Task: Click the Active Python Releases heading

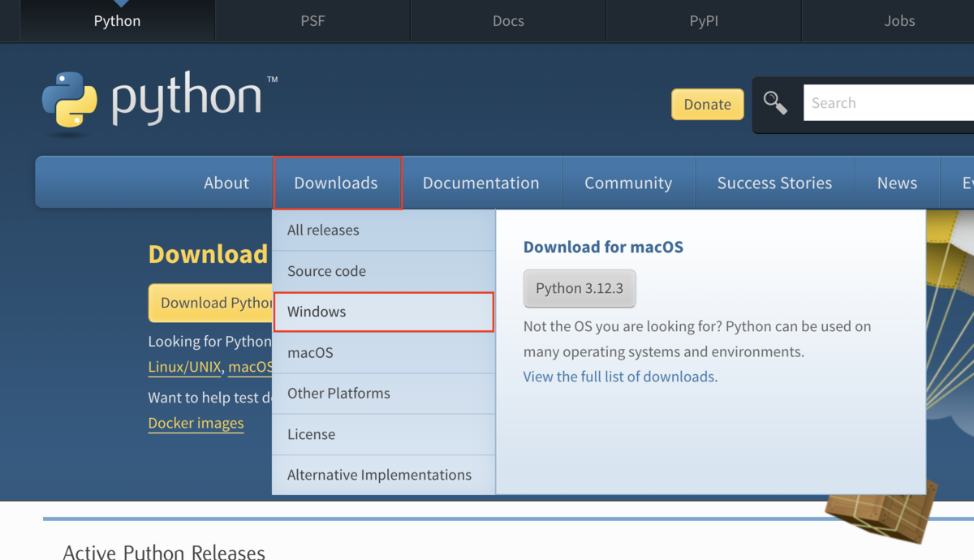Action: [x=164, y=553]
